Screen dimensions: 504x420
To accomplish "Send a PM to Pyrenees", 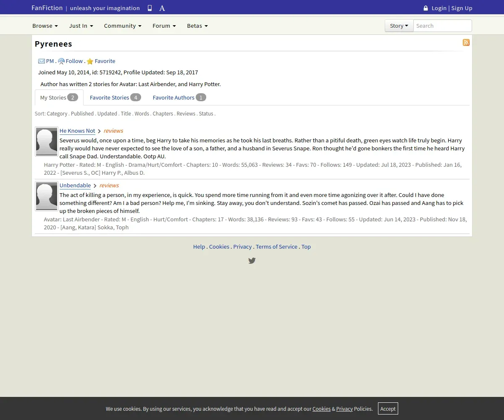I will pos(50,61).
